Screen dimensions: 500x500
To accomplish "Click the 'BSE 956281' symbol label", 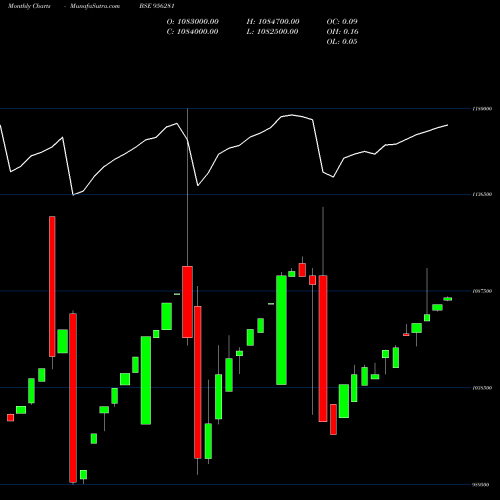I will click(157, 6).
